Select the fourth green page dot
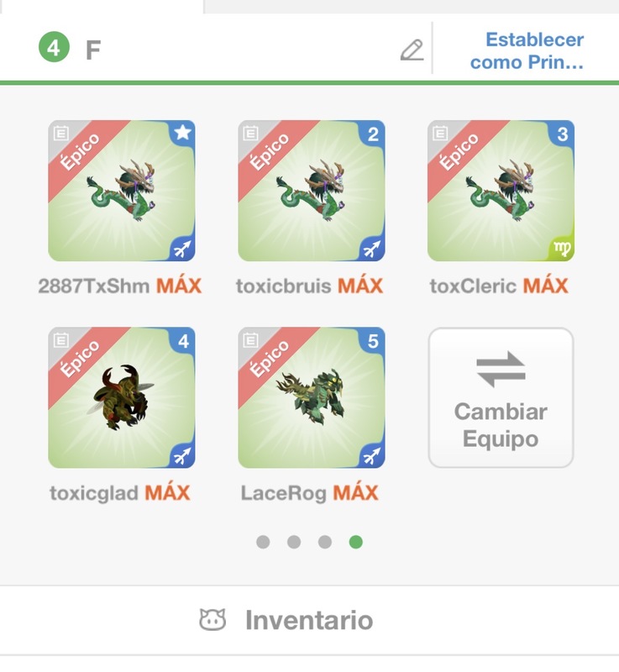This screenshot has width=619, height=672. click(x=355, y=542)
